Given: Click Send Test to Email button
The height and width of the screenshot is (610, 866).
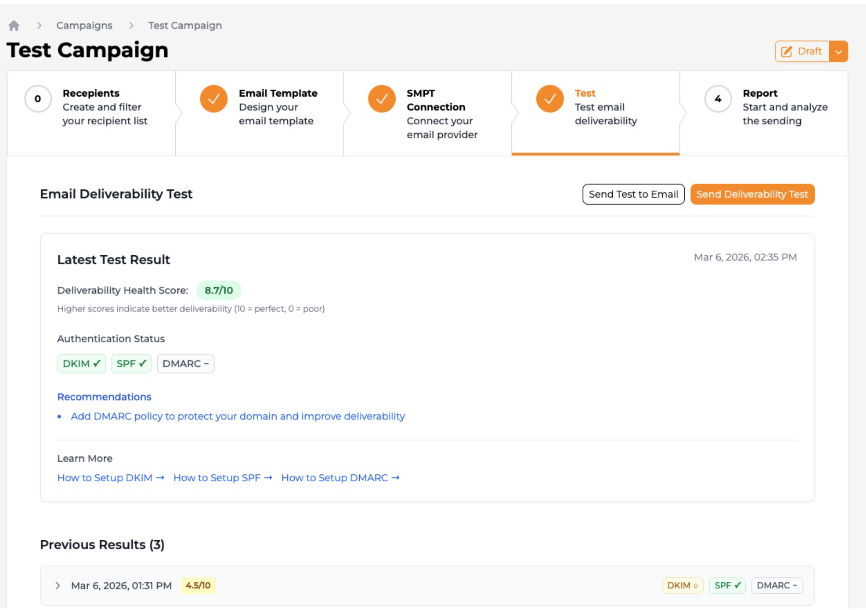Looking at the screenshot, I should [x=633, y=194].
